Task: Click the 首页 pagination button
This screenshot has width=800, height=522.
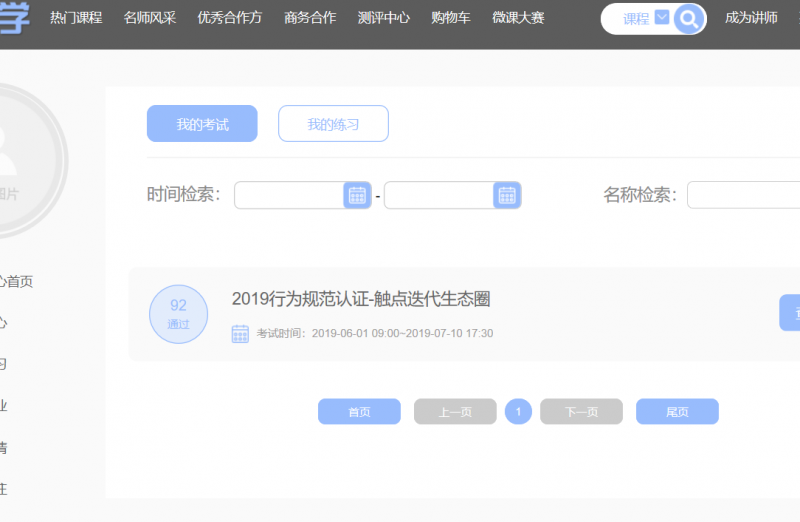Action: (359, 411)
